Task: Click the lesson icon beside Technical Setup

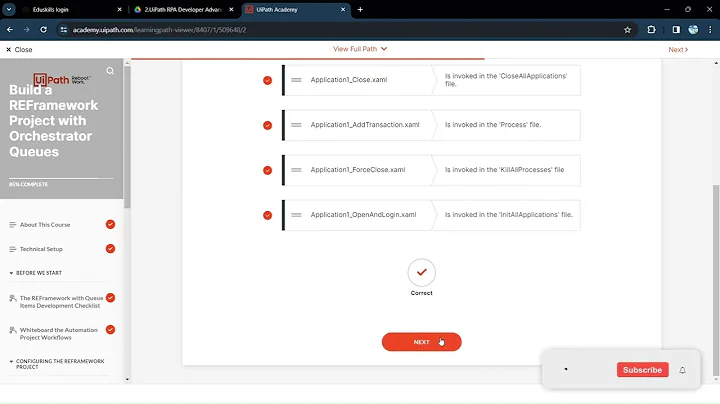Action: pyautogui.click(x=12, y=249)
